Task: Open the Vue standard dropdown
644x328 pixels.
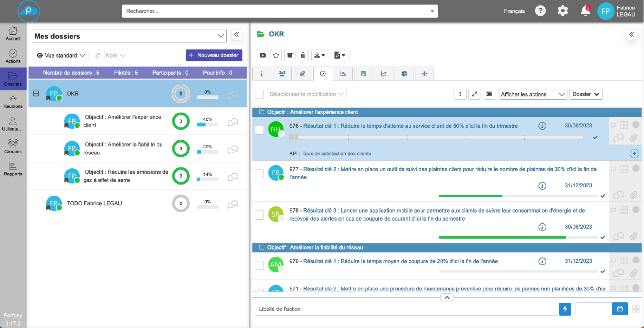Action: [60, 56]
